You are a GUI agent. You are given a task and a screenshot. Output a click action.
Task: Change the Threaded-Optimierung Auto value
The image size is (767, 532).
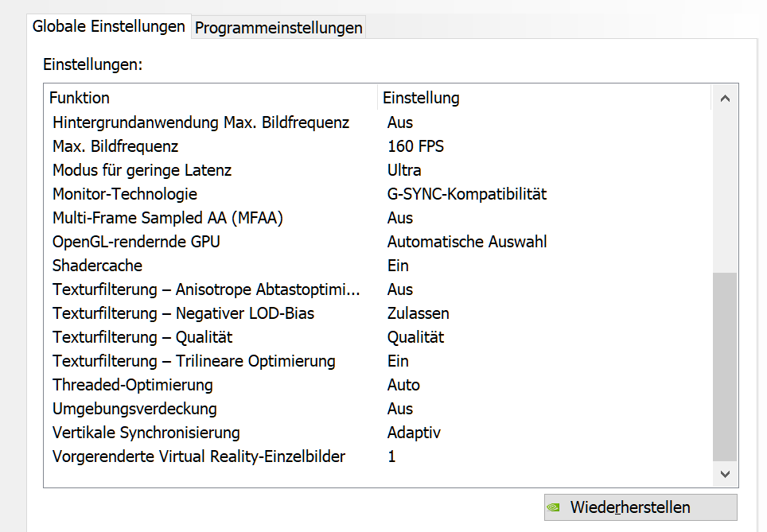pyautogui.click(x=403, y=385)
